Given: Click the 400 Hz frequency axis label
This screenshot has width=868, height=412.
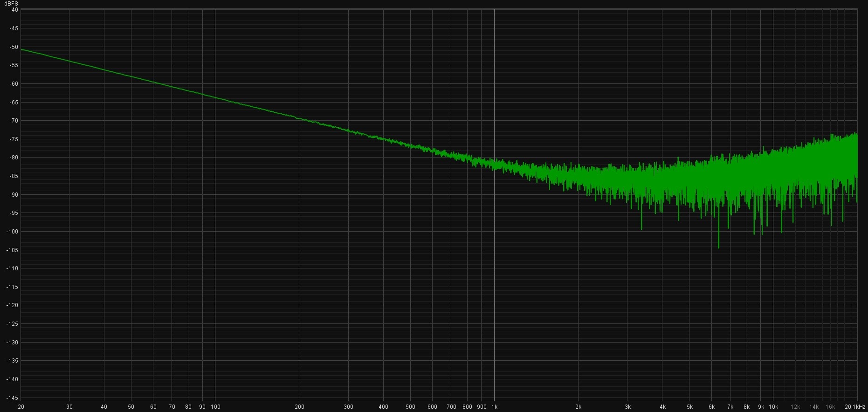Looking at the screenshot, I should coord(384,407).
